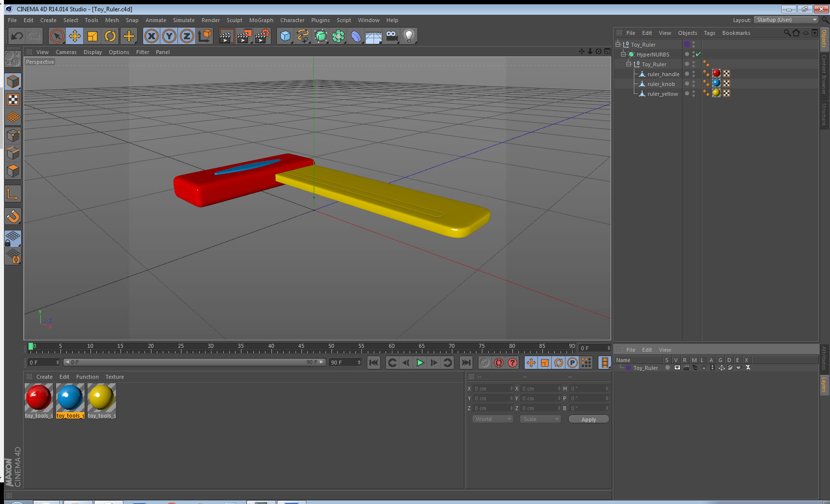Click the Undo arrow icon
Screen dimensions: 830x504
pos(17,36)
